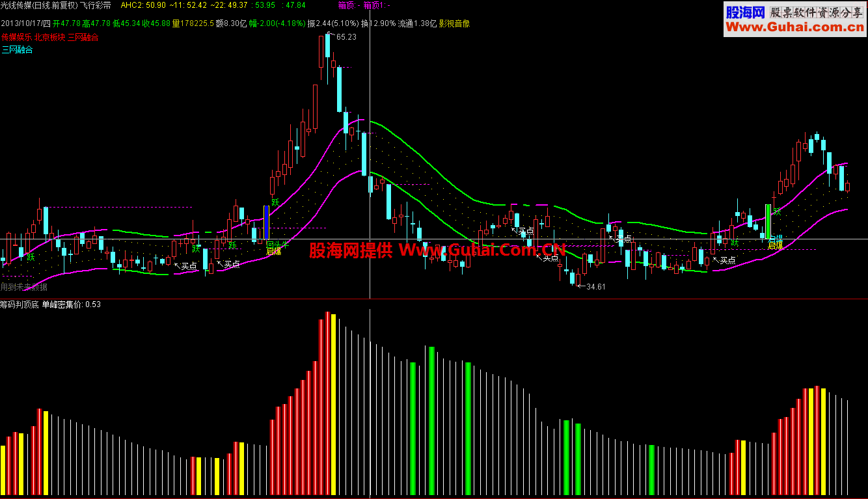Open the 北京板块 sector link

click(49, 37)
